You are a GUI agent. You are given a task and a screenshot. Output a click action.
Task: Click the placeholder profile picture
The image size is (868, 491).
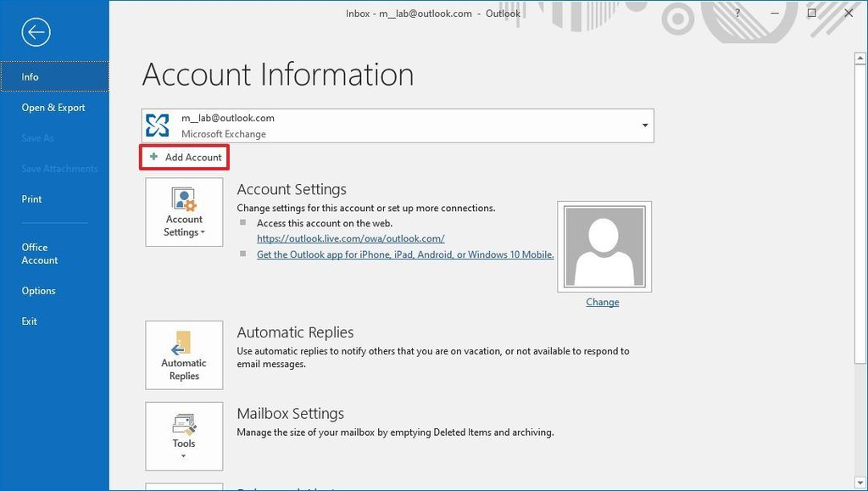click(x=604, y=246)
